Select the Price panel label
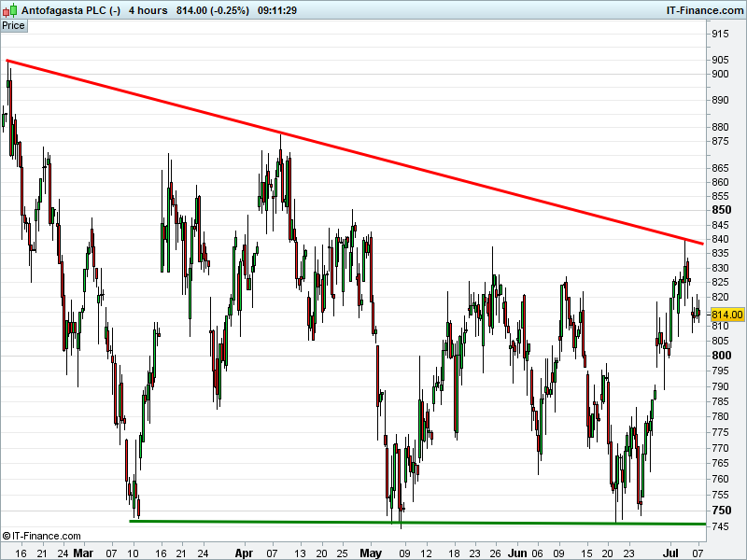Screen dimensions: 747x560 coord(13,26)
